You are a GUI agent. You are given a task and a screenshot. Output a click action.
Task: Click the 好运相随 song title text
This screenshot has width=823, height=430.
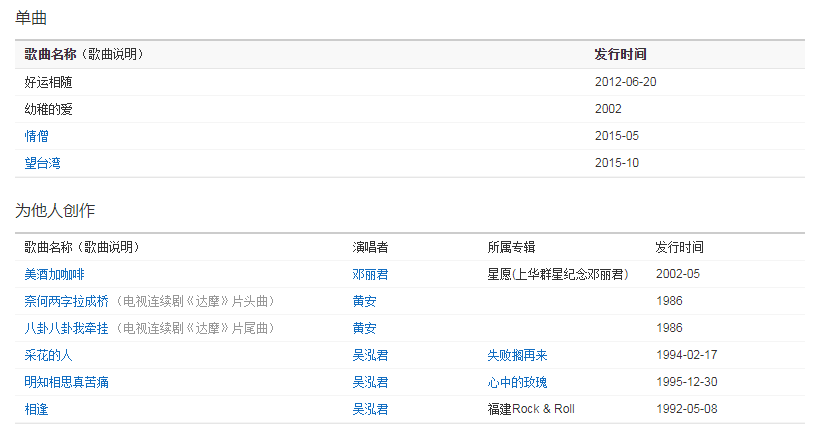(x=49, y=82)
